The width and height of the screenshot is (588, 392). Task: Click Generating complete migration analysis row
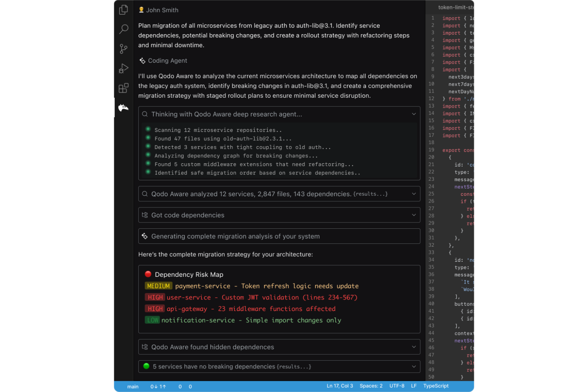click(x=279, y=236)
